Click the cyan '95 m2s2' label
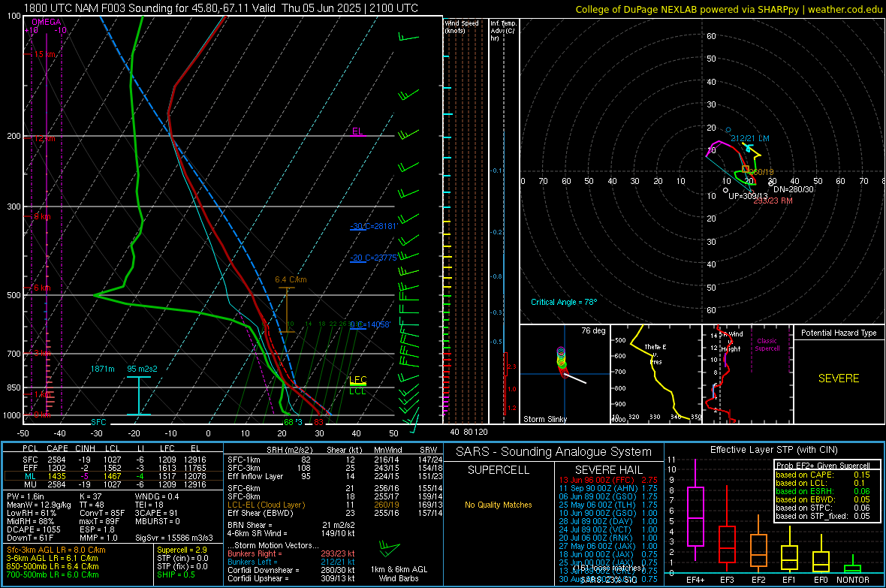 (142, 369)
